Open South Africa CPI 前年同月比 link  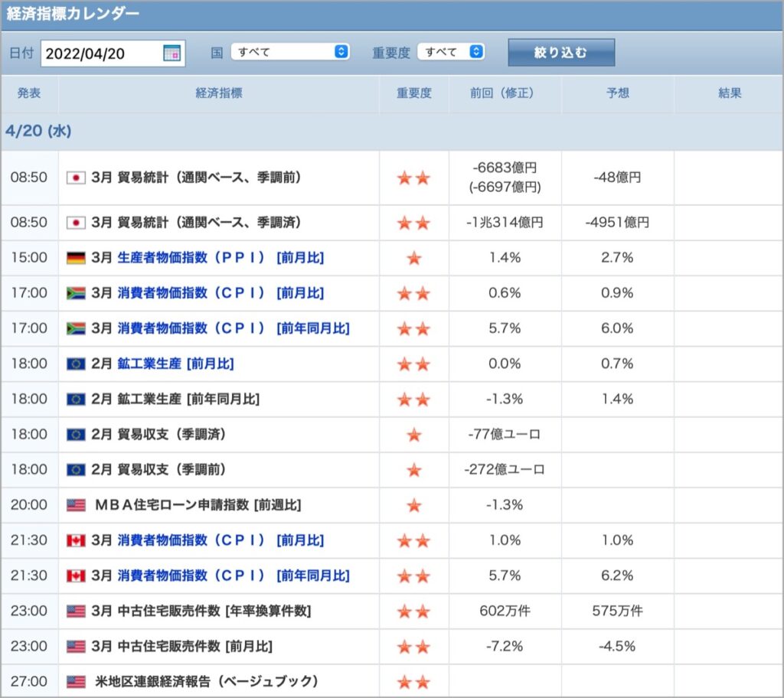click(234, 328)
